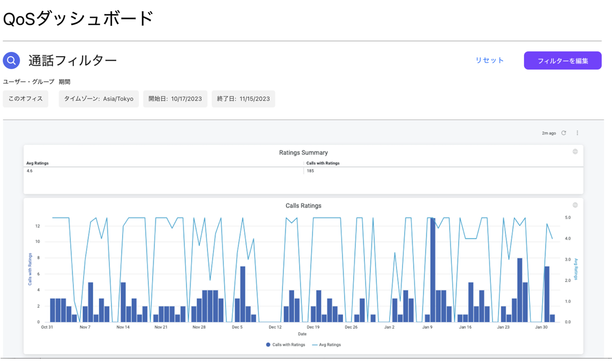Refresh the dashboard via reload icon

pyautogui.click(x=564, y=133)
